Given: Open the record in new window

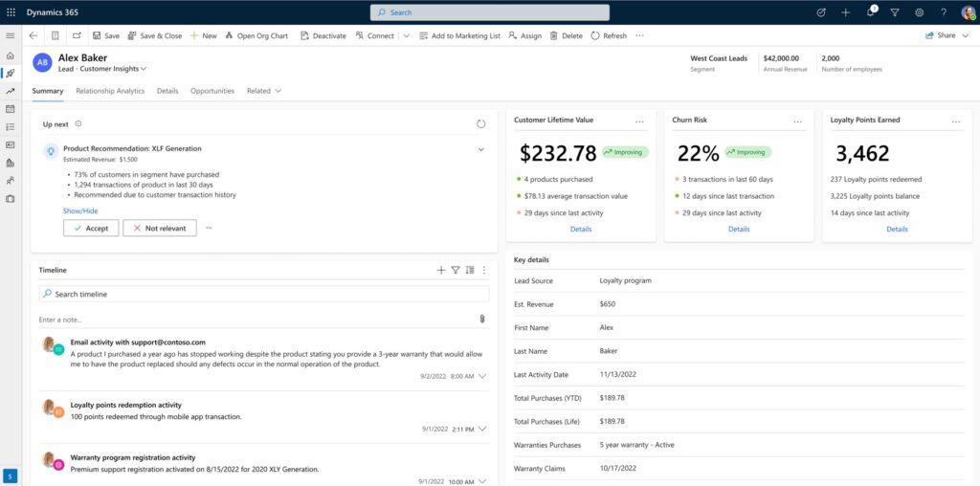Looking at the screenshot, I should [x=77, y=35].
